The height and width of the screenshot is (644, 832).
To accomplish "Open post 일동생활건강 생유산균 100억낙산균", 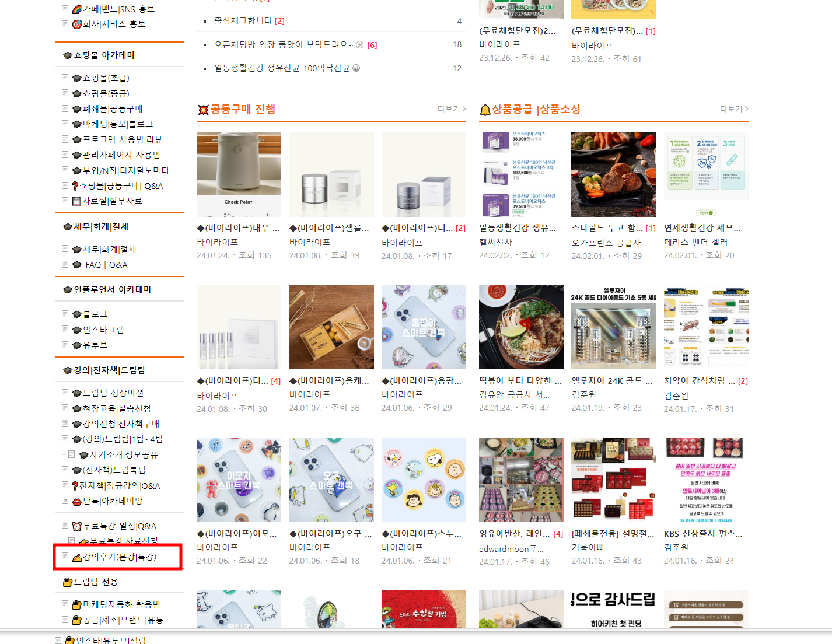I will tap(282, 68).
